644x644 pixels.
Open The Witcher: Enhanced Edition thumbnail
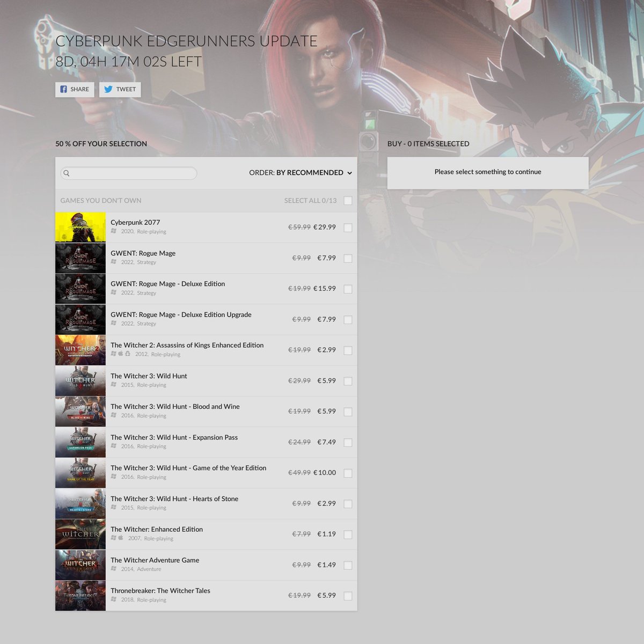[80, 535]
